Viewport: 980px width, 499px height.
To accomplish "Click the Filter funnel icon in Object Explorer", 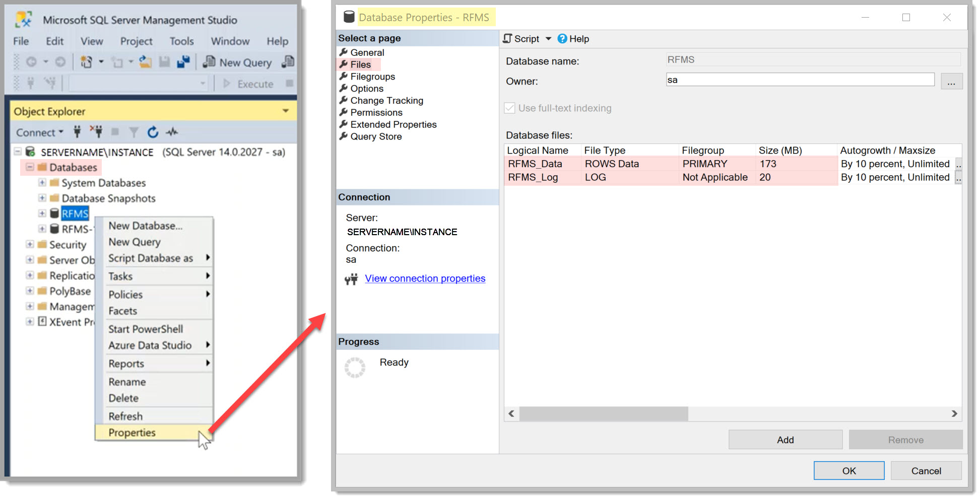I will pyautogui.click(x=134, y=132).
